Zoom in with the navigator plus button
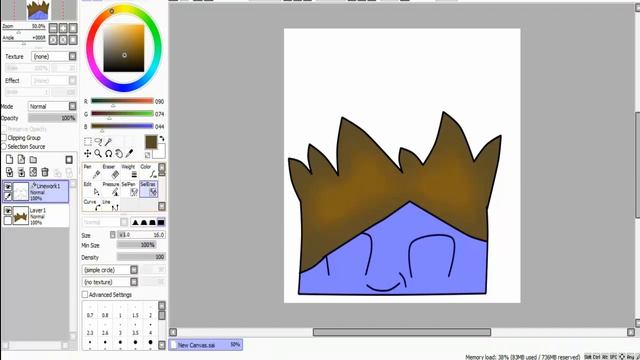640x360 pixels. coord(63,28)
